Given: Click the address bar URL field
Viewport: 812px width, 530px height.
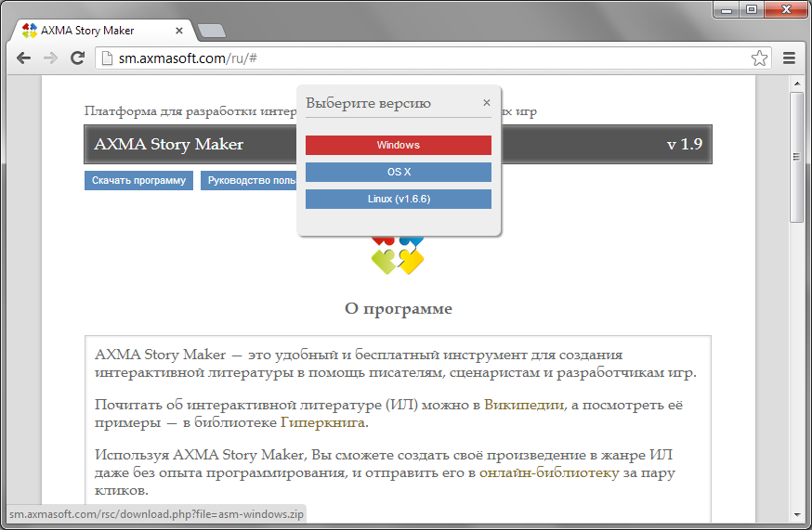Looking at the screenshot, I should (x=433, y=58).
